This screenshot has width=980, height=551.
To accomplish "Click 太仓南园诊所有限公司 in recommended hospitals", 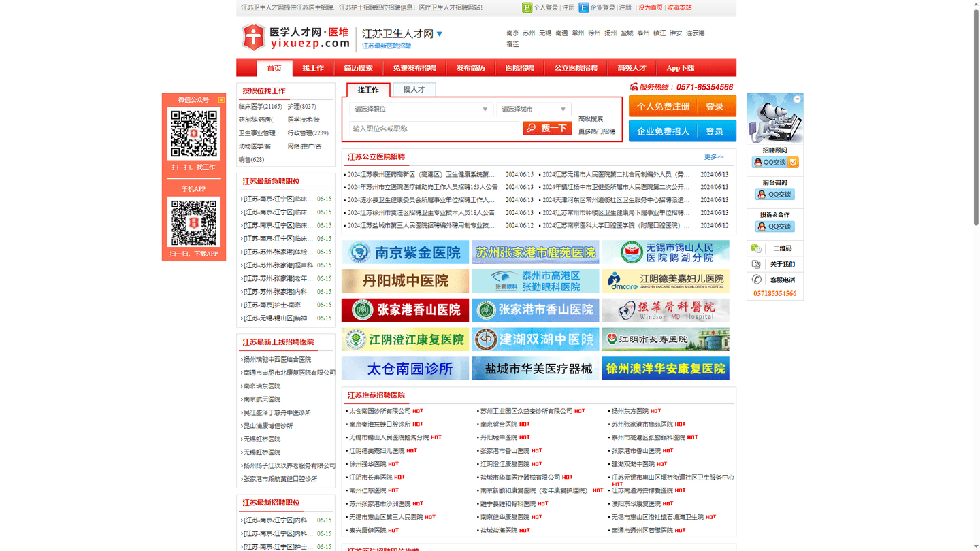I will point(380,411).
